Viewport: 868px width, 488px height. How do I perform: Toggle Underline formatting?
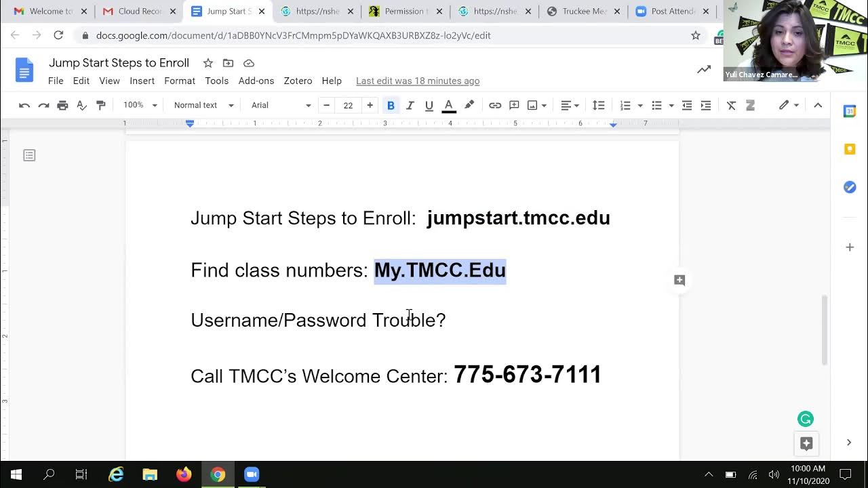click(429, 105)
